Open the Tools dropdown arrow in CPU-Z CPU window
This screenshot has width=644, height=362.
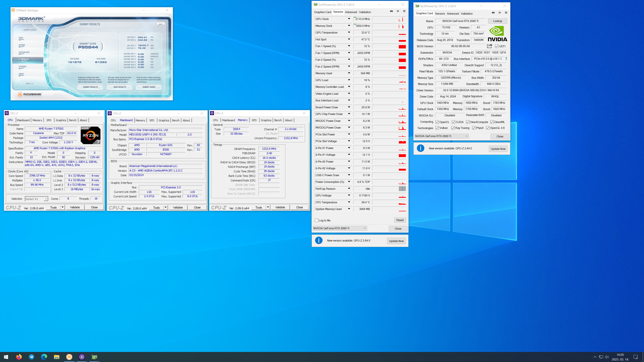tap(63, 207)
